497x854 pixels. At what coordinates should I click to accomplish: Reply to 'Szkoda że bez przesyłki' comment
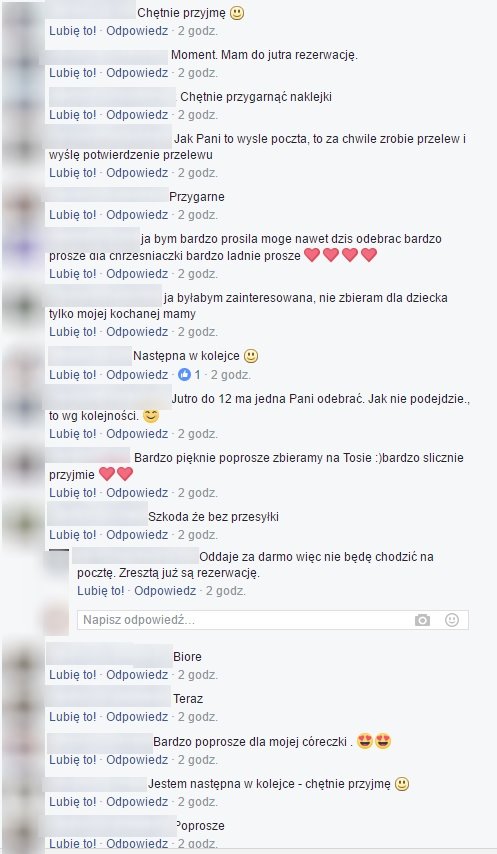137,535
